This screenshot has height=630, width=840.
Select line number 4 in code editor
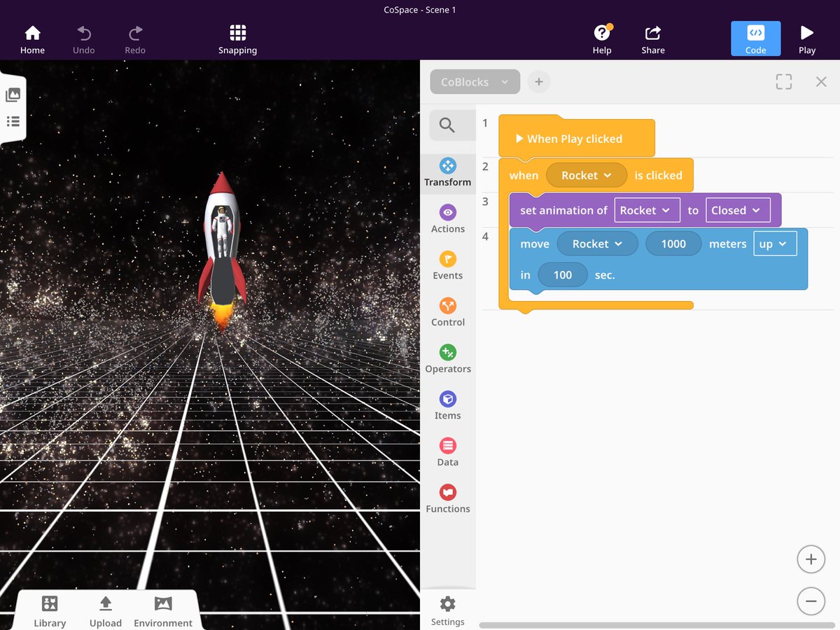(x=485, y=237)
